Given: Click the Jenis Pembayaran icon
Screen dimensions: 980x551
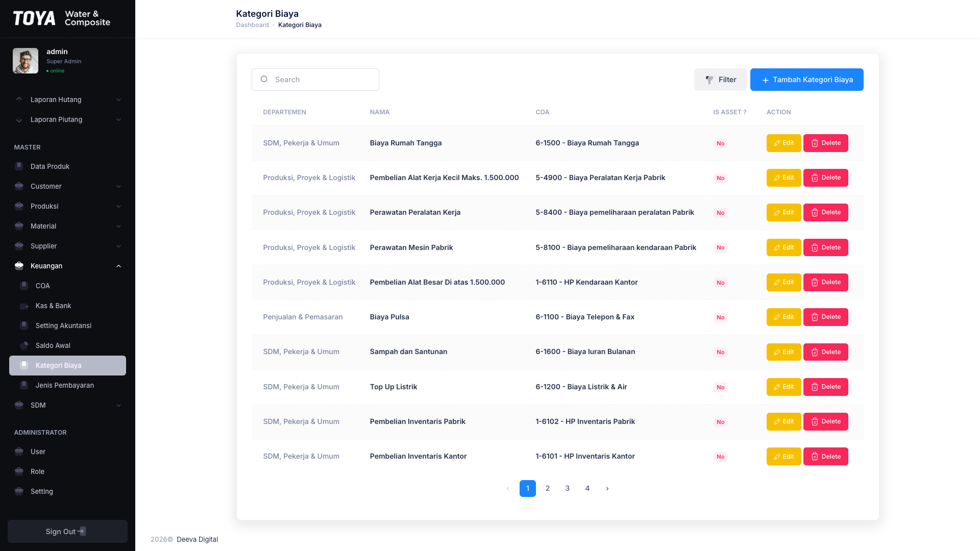Looking at the screenshot, I should pyautogui.click(x=24, y=385).
